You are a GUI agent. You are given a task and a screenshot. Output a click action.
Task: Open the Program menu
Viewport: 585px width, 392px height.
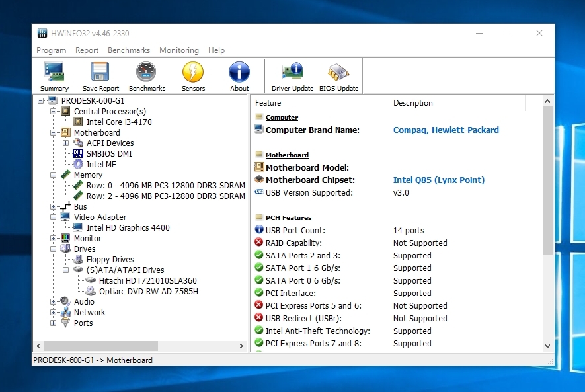click(x=51, y=50)
